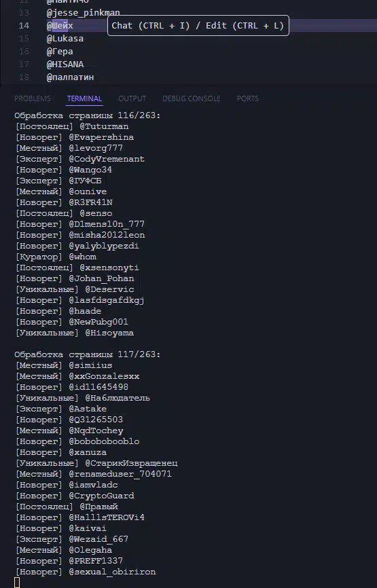
Task: Select the TERMINAL panel tab
Action: (84, 98)
